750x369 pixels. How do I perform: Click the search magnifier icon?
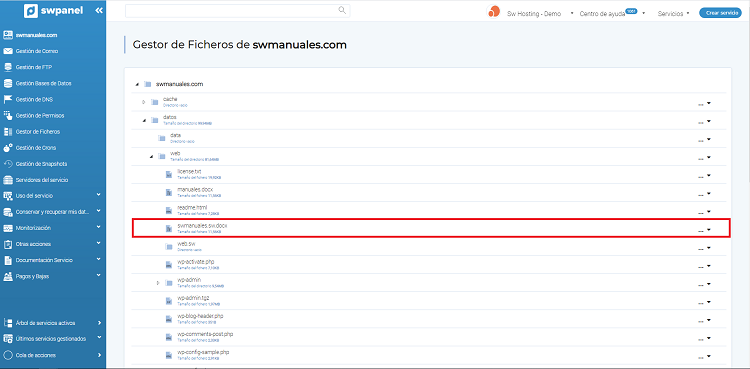click(x=342, y=10)
